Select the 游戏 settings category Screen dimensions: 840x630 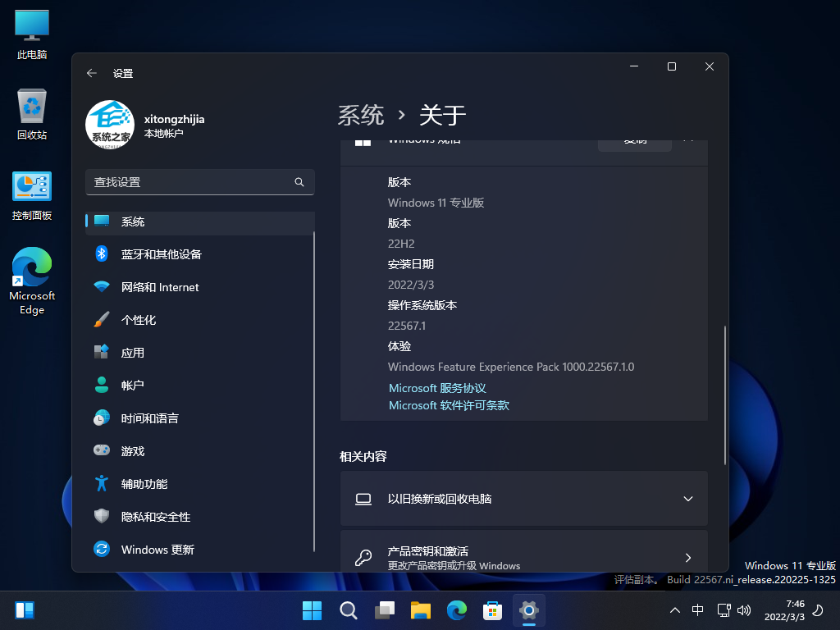click(132, 450)
